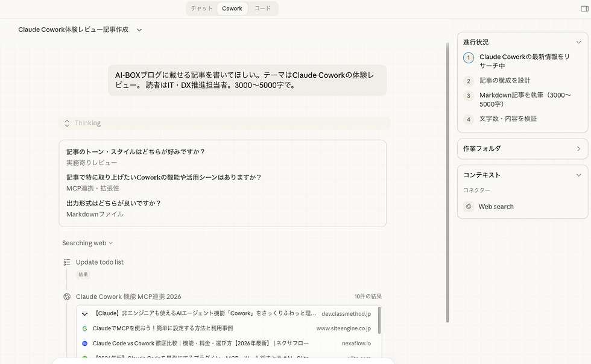Image resolution: width=591 pixels, height=364 pixels.
Task: Expand the Searching web section
Action: coord(87,243)
